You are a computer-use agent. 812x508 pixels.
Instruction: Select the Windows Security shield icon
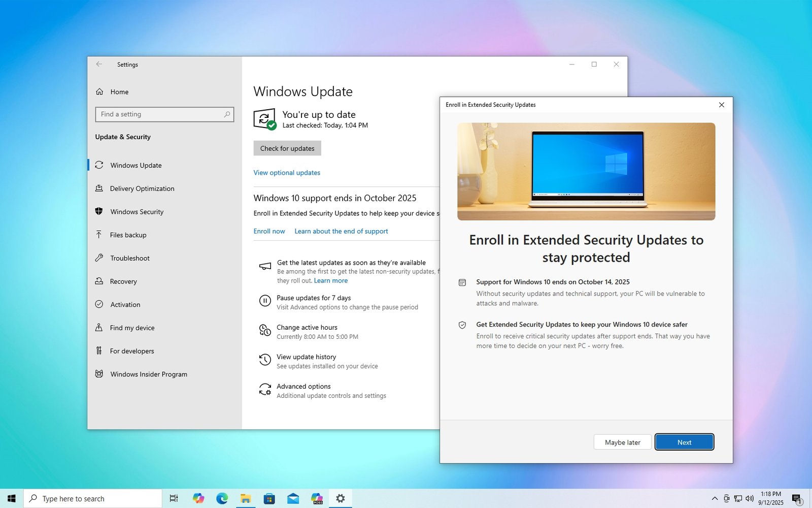[99, 212]
